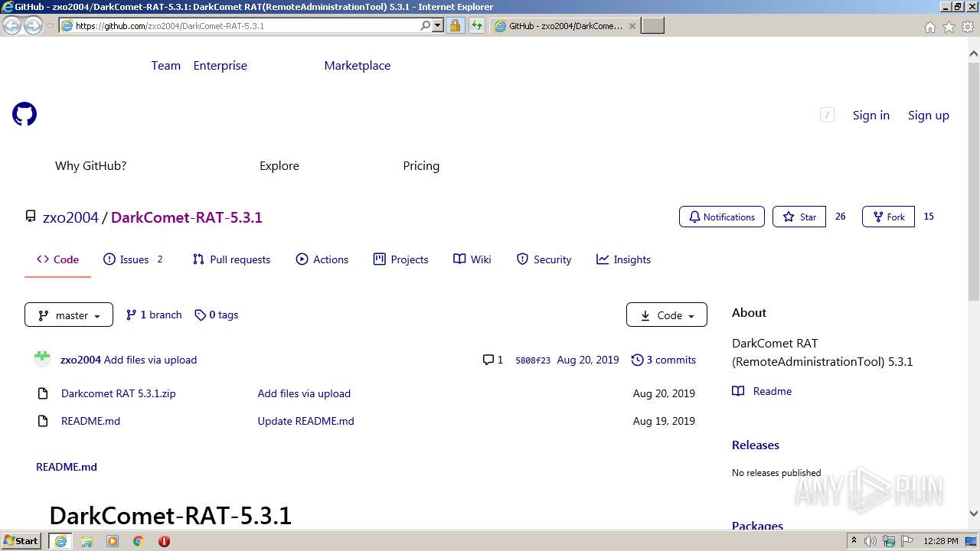Click the file icon beside Darkcomet RAT 5.3.1.zip

43,393
